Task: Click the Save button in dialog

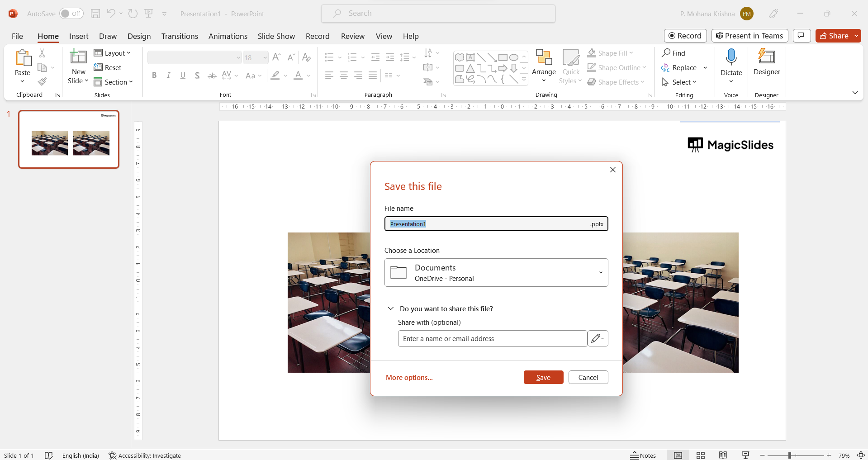Action: pyautogui.click(x=543, y=377)
